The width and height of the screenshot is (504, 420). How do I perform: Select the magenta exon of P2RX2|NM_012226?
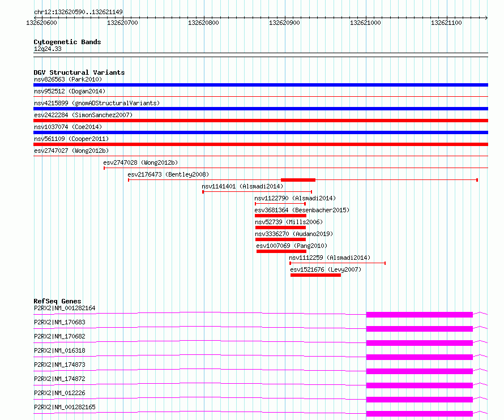420,400
